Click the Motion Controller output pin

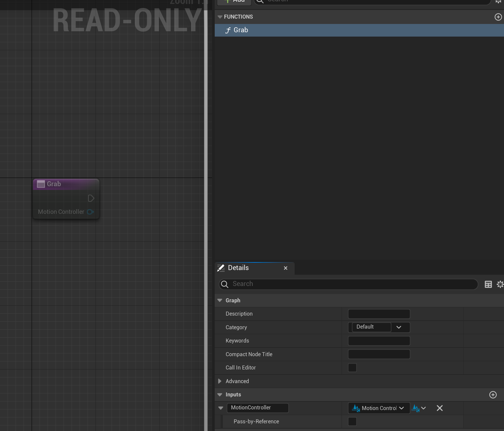pos(90,212)
